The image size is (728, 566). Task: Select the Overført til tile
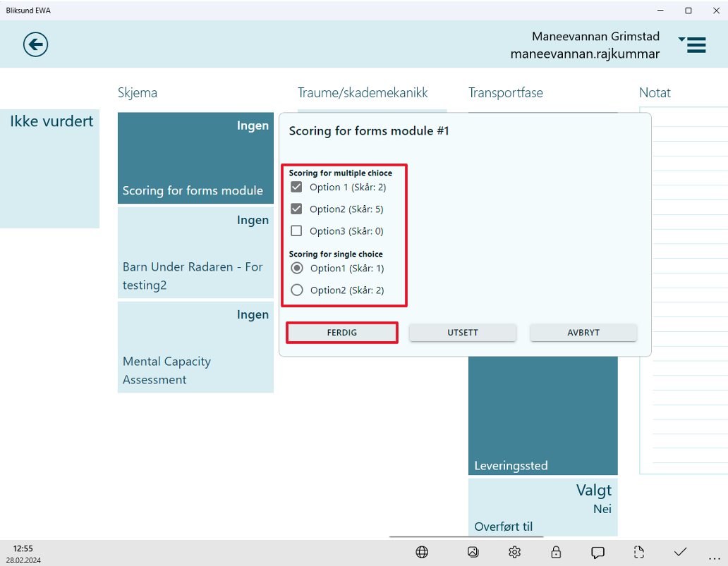pyautogui.click(x=542, y=507)
